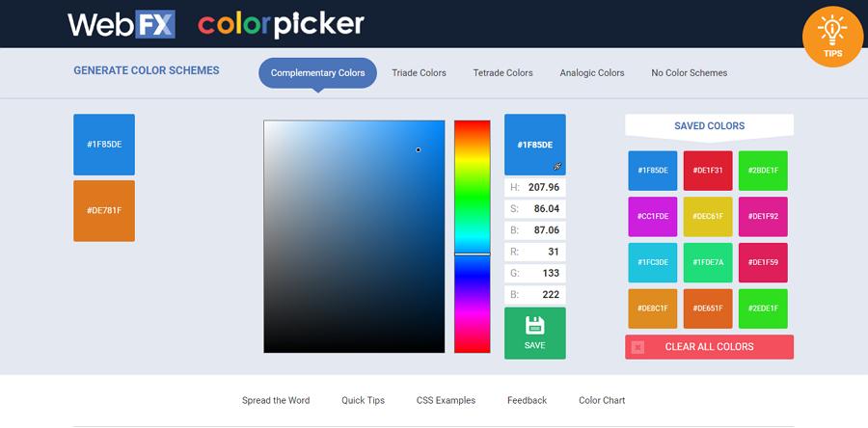Select the Complementary Colors tab
The width and height of the screenshot is (868, 428).
tap(317, 73)
